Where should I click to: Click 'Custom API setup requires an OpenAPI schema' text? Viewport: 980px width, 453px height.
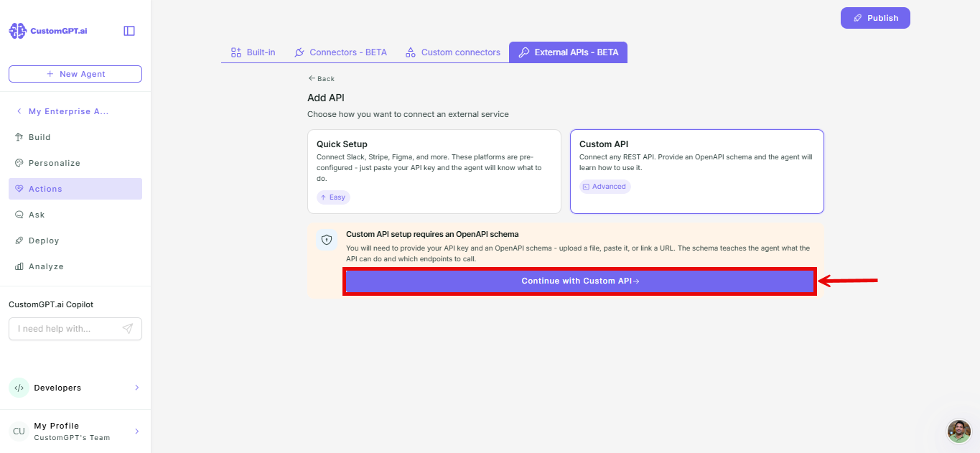(x=432, y=234)
